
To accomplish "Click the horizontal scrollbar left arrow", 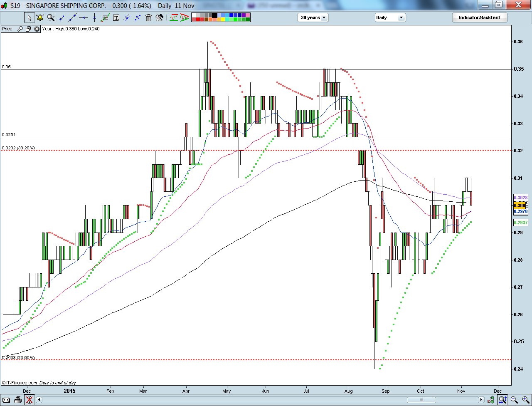I will [x=39, y=400].
